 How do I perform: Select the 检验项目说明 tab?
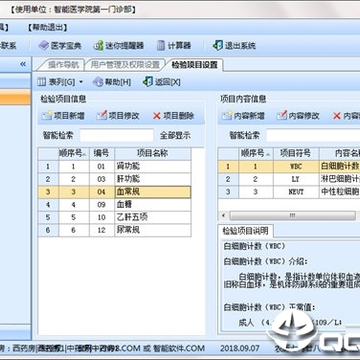[246, 231]
